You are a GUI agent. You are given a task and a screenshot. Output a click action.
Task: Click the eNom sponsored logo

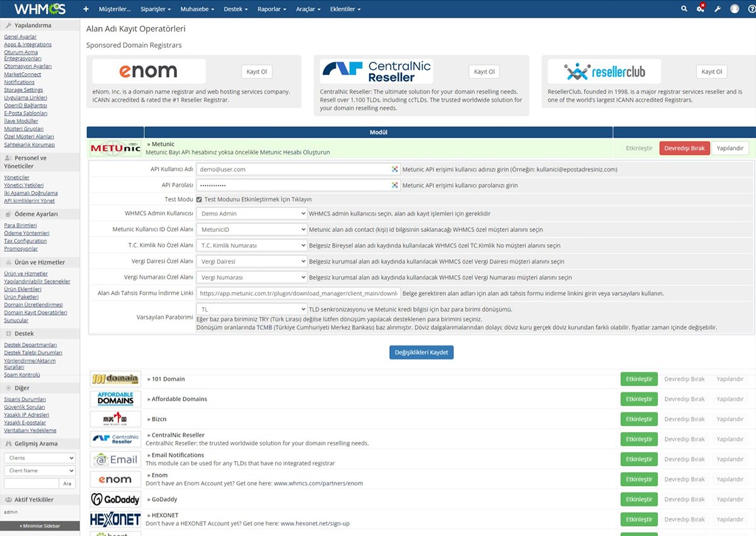(149, 71)
